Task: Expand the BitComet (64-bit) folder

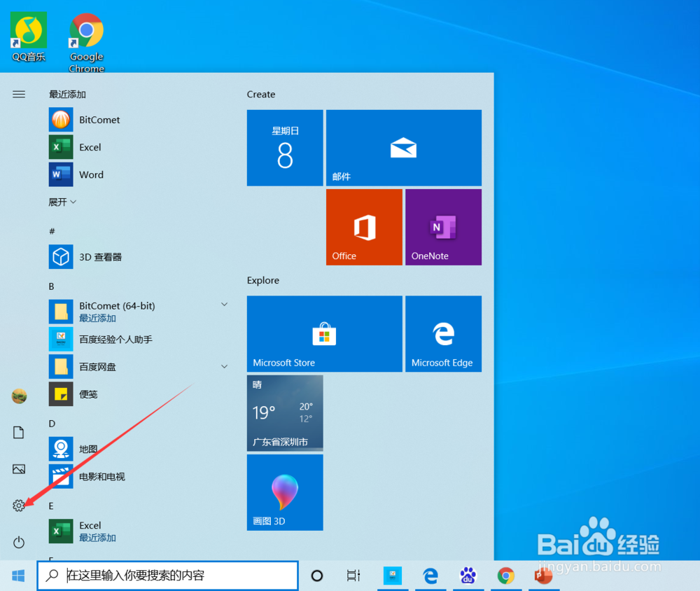Action: point(139,312)
